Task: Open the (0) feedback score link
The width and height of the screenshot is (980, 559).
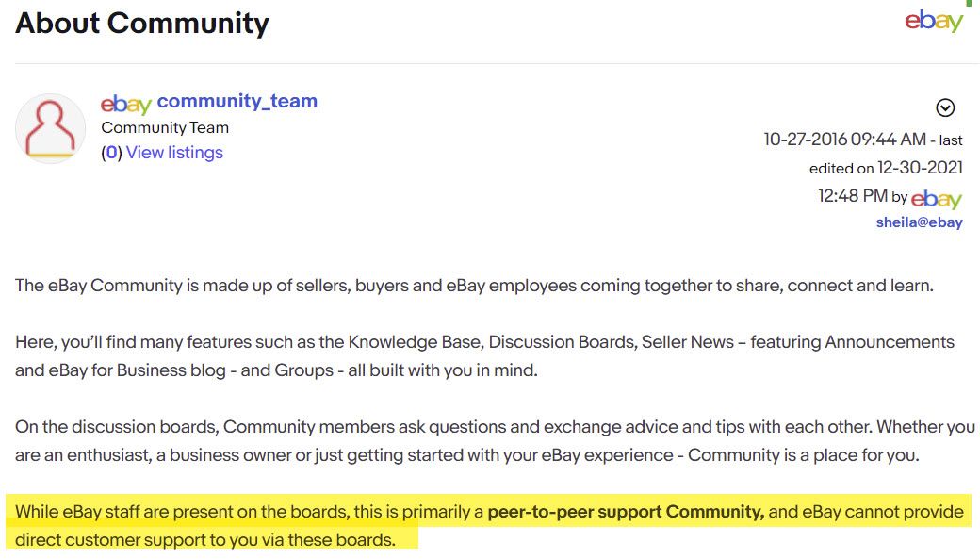Action: coord(111,153)
